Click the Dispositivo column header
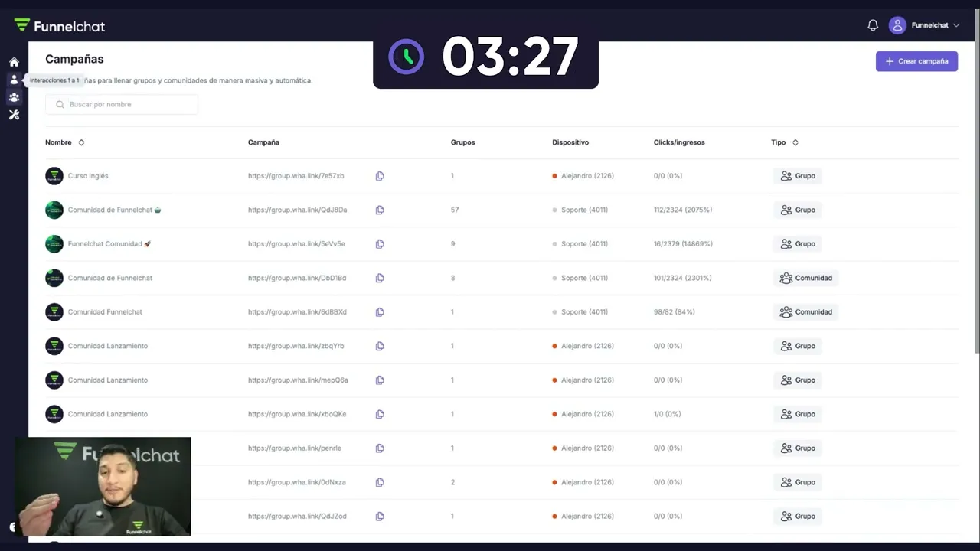This screenshot has height=551, width=980. (570, 142)
